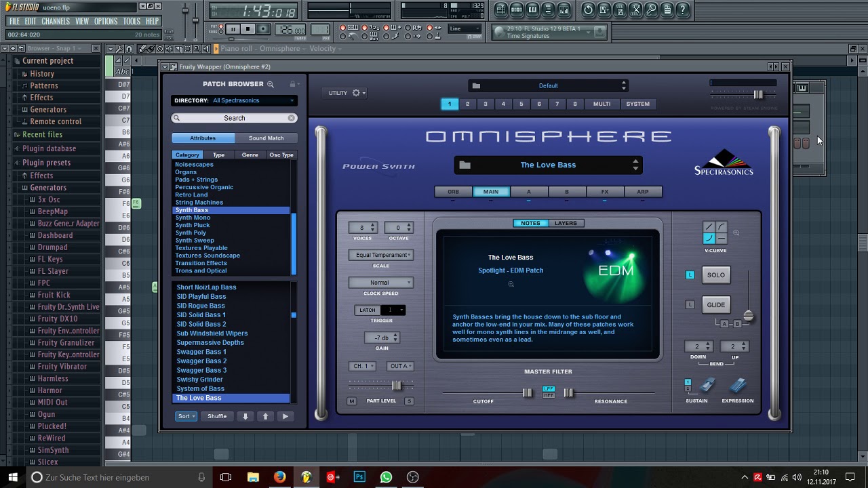Viewport: 868px width, 488px height.
Task: Select the MULTI page button
Action: click(602, 104)
